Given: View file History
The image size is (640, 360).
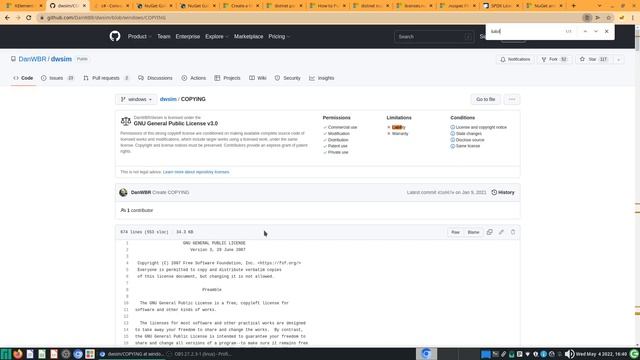Looking at the screenshot, I should 503,192.
